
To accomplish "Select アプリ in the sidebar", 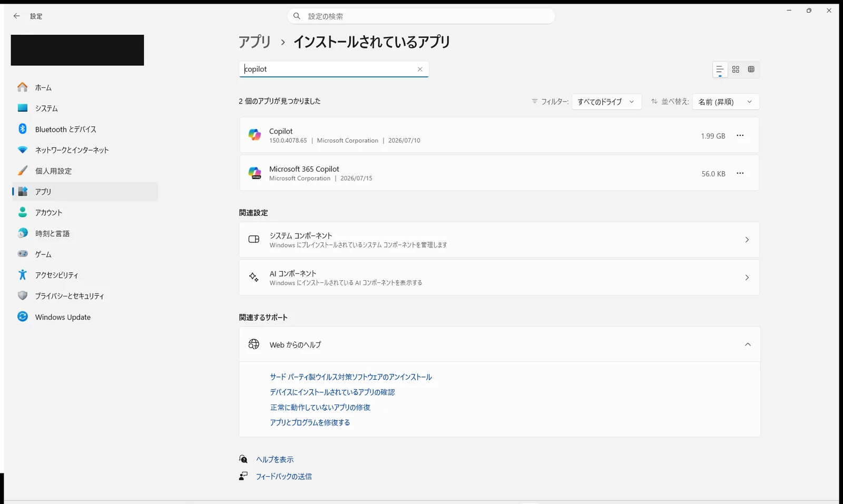I will [x=84, y=192].
